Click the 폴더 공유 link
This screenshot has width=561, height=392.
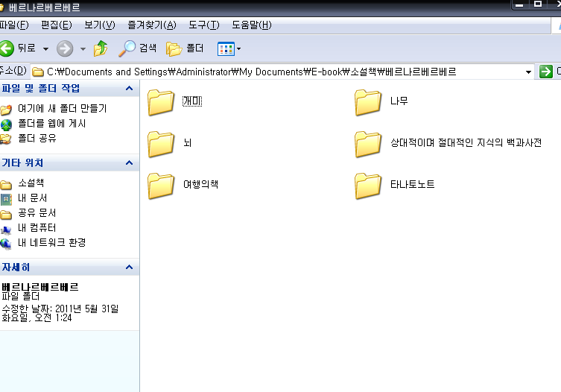(x=37, y=138)
